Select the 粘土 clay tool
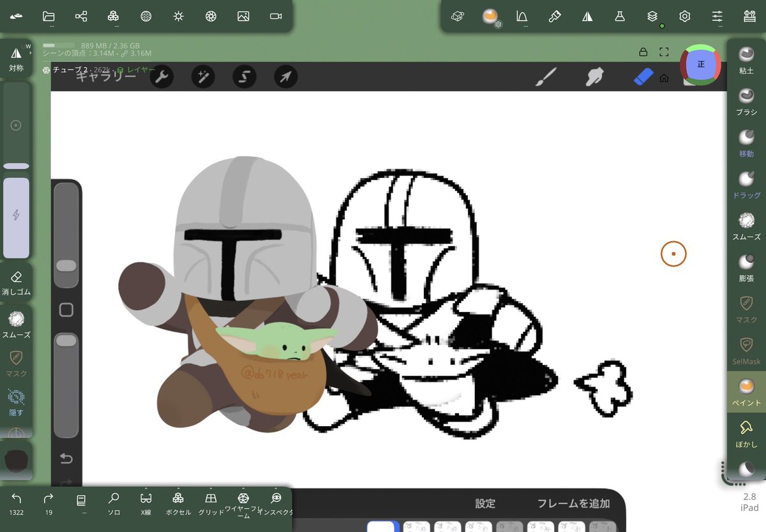The width and height of the screenshot is (766, 532). pyautogui.click(x=746, y=59)
